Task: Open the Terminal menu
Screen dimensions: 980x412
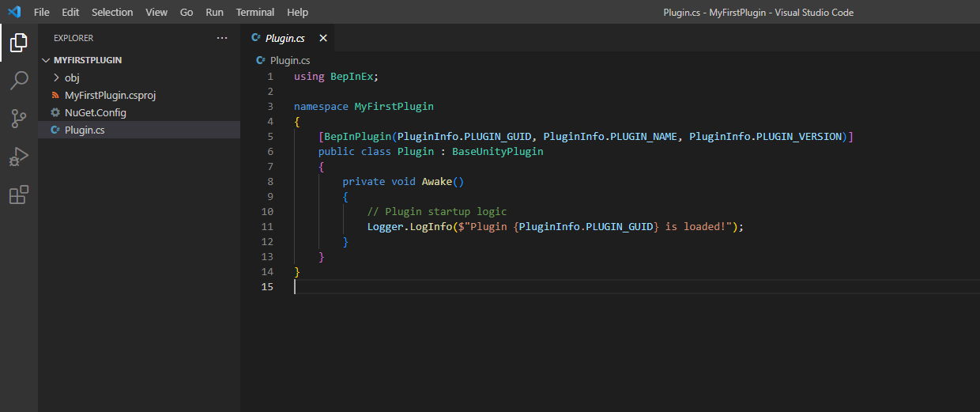Action: click(x=255, y=12)
